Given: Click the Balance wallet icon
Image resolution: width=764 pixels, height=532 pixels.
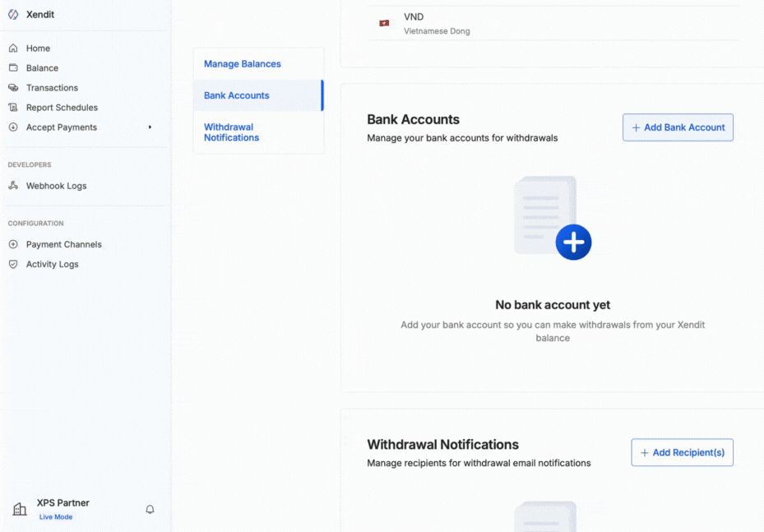Looking at the screenshot, I should coord(13,67).
